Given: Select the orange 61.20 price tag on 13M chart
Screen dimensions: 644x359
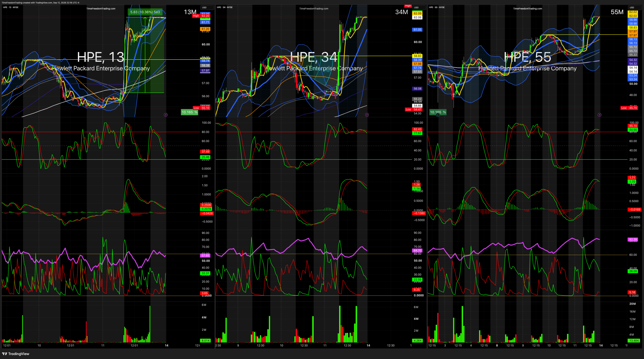Looking at the screenshot, I should coord(206,29).
